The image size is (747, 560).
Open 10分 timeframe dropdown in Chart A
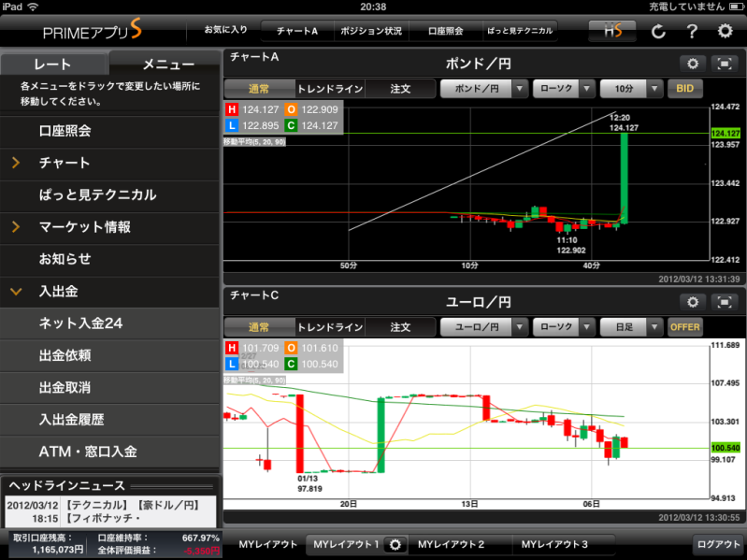click(x=631, y=89)
